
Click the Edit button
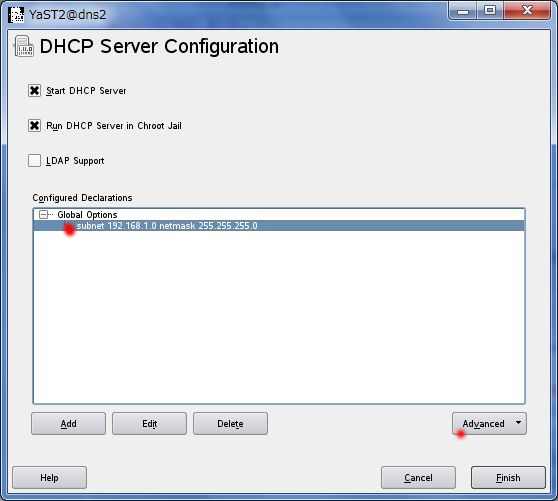[x=149, y=423]
